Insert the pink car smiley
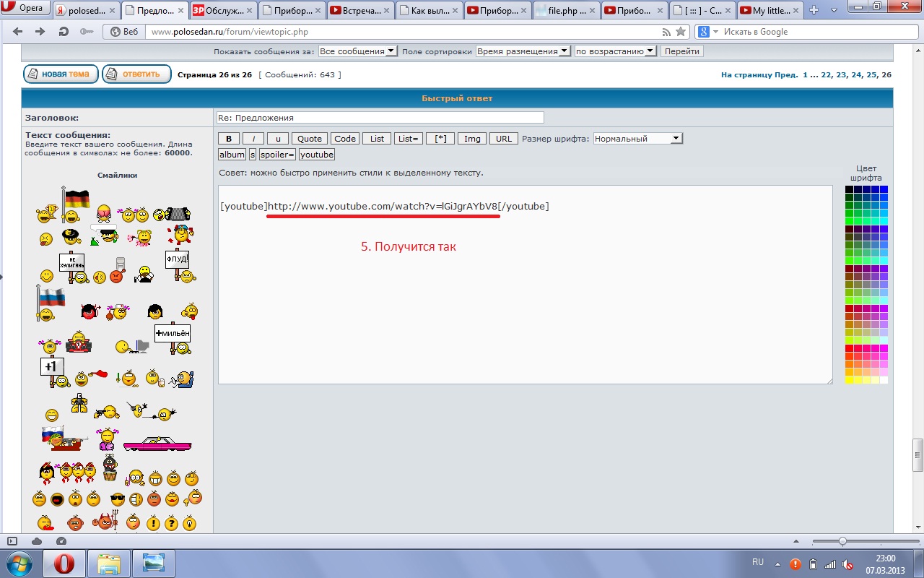This screenshot has width=924, height=578. tap(157, 443)
